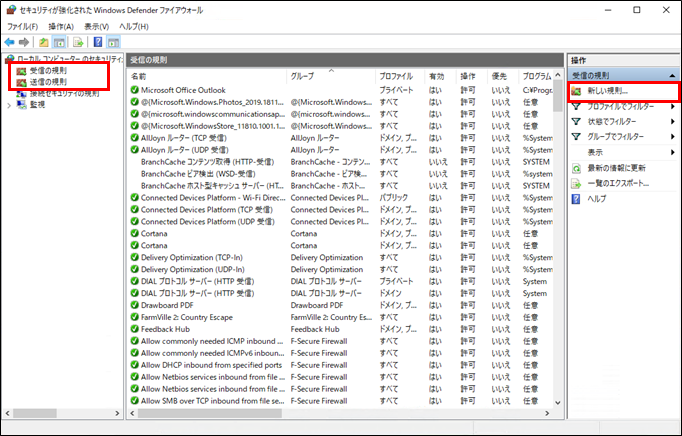Click the Up one level folder icon
682x436 pixels.
(43, 42)
